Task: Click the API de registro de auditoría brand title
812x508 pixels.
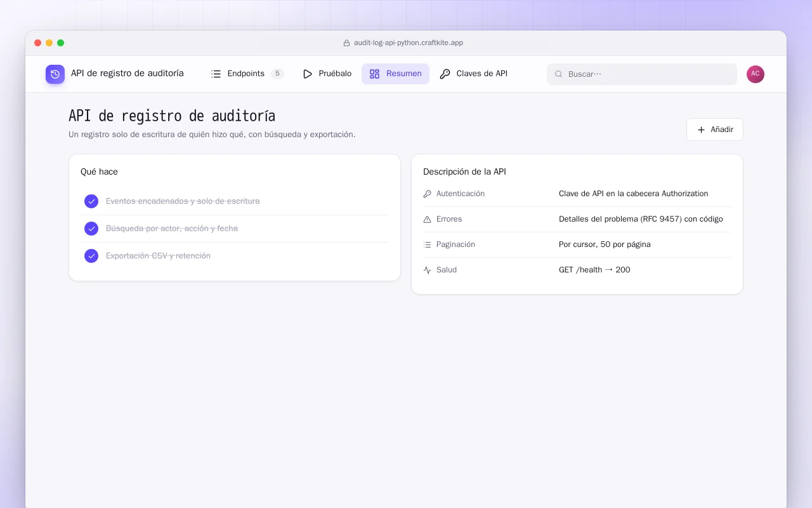Action: (x=128, y=73)
